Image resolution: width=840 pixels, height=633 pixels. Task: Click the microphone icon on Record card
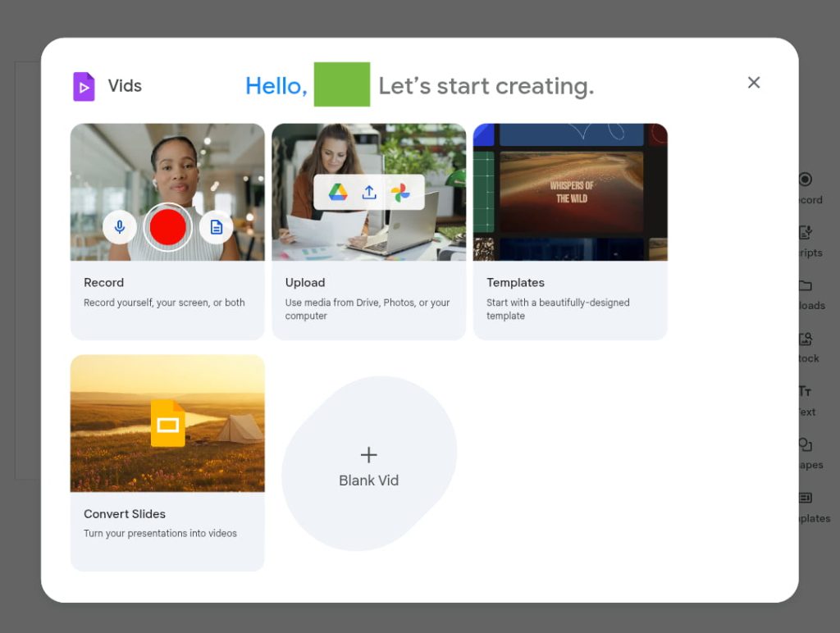[x=120, y=227]
